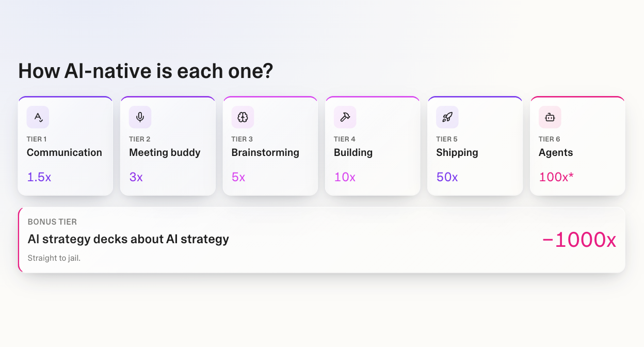Click the −1000x bonus tier value
This screenshot has width=644, height=347.
pos(579,240)
